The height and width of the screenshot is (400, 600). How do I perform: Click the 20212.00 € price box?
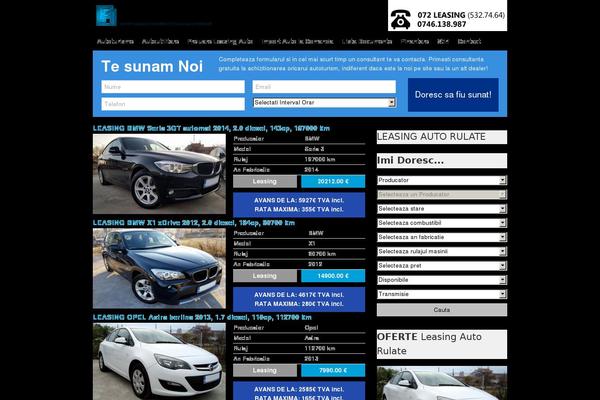[333, 181]
